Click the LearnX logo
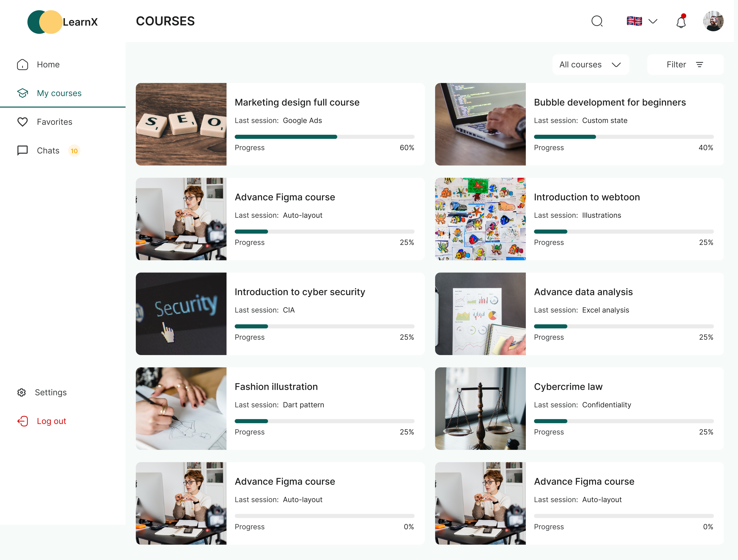The height and width of the screenshot is (560, 738). tap(62, 22)
